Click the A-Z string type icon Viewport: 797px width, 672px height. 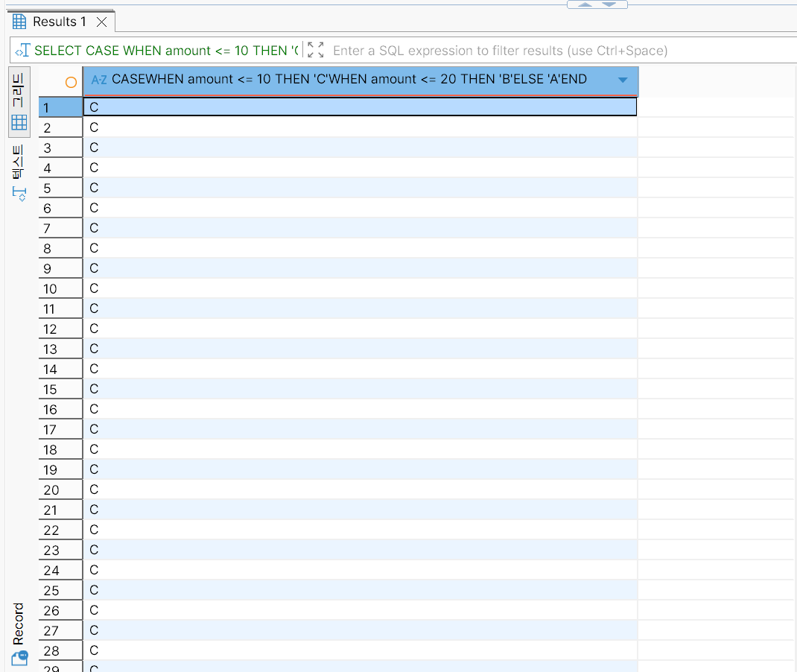point(98,80)
